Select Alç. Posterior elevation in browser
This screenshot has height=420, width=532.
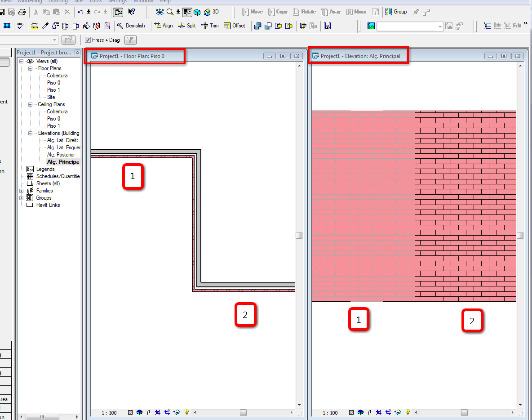(x=61, y=155)
